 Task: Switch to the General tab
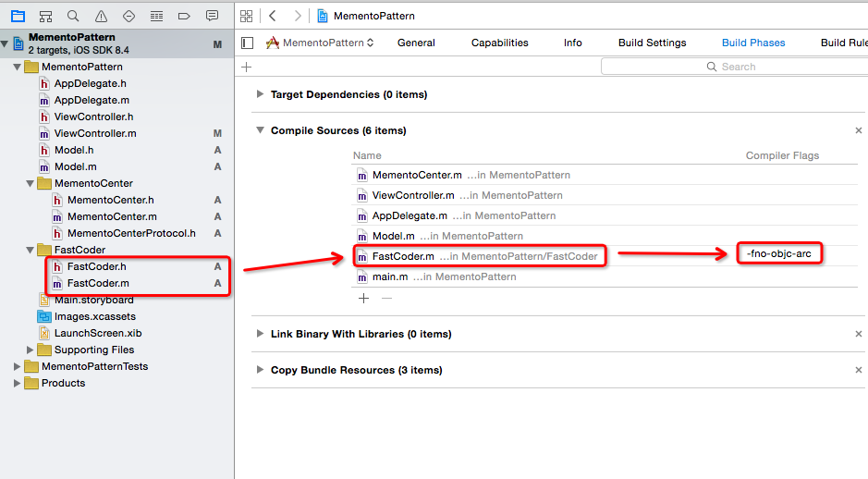point(416,43)
